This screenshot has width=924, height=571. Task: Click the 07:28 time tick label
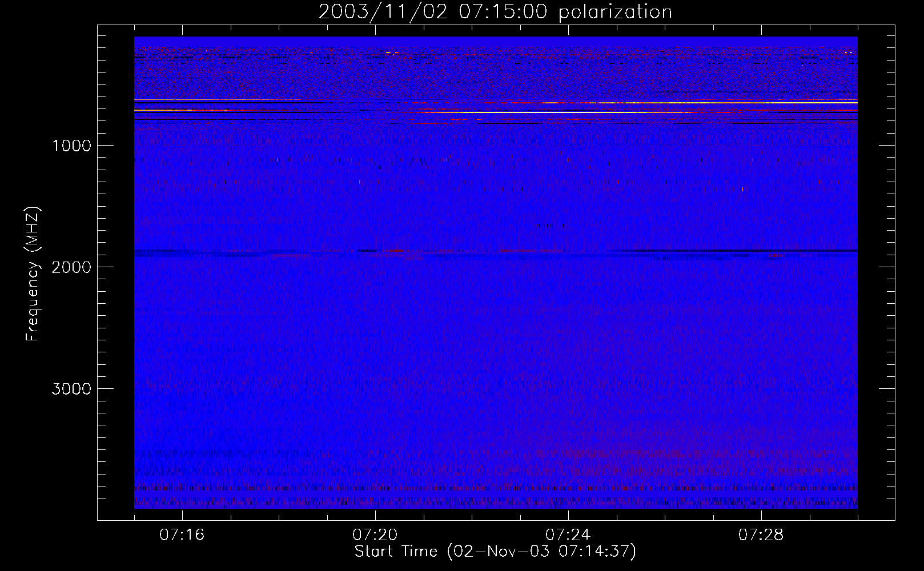[x=761, y=535]
